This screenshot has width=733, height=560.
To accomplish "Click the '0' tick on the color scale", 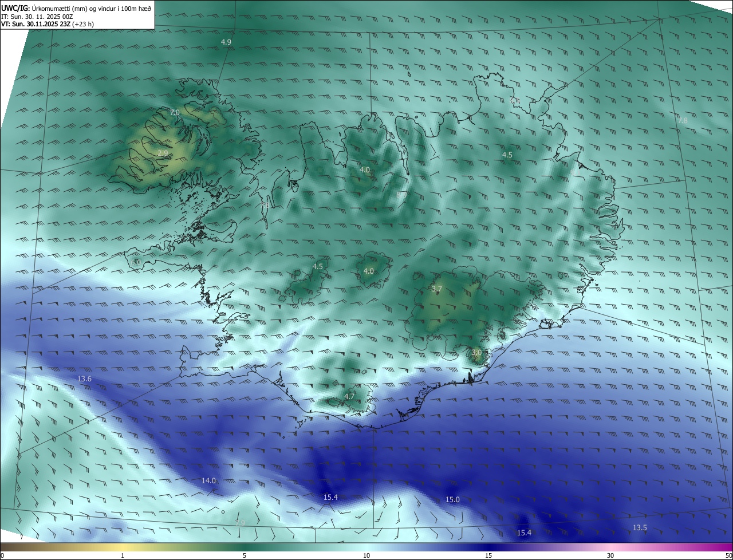I will click(2, 555).
